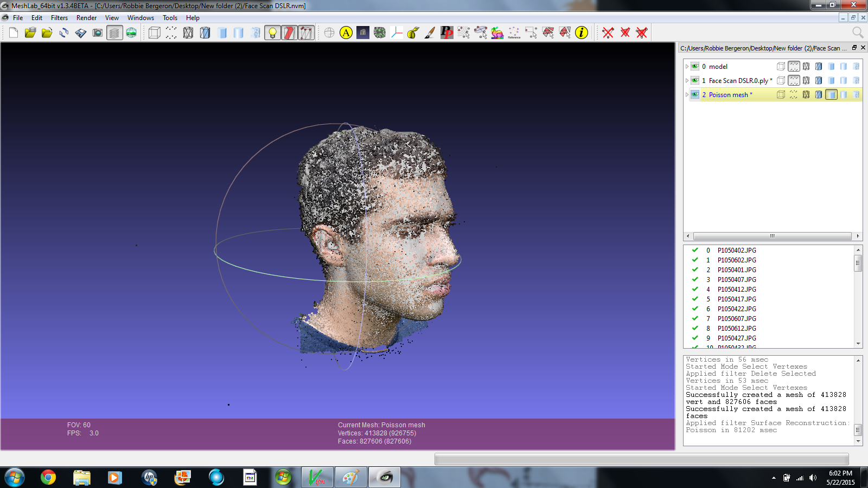Expand the '0 model' layer

pos(687,67)
